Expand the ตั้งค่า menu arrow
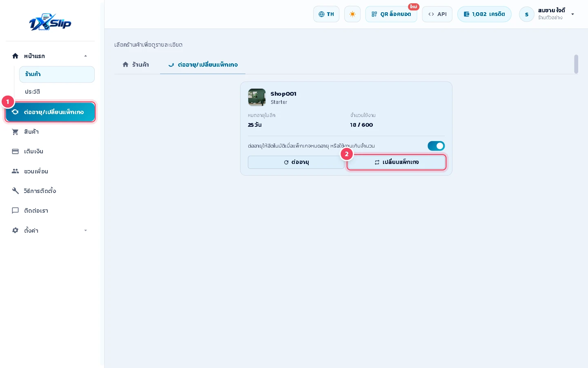The height and width of the screenshot is (368, 588). point(86,231)
